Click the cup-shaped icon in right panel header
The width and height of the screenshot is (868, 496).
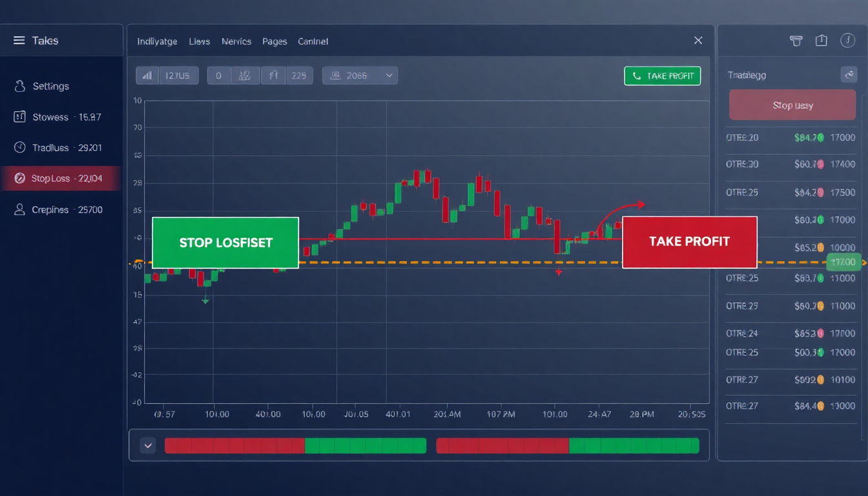pyautogui.click(x=796, y=41)
